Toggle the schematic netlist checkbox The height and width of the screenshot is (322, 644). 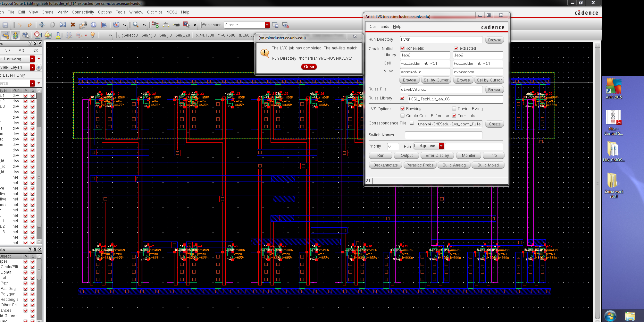(x=403, y=48)
